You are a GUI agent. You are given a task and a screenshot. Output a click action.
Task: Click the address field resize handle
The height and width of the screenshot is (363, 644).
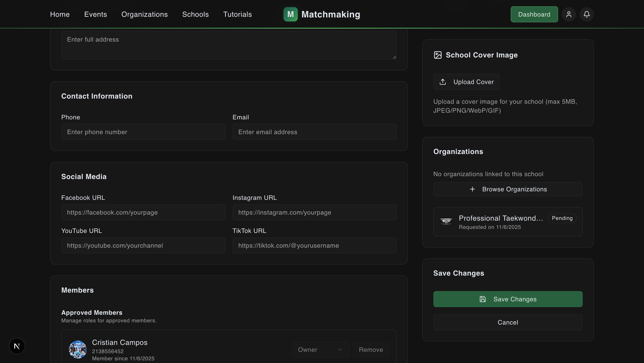(x=394, y=57)
